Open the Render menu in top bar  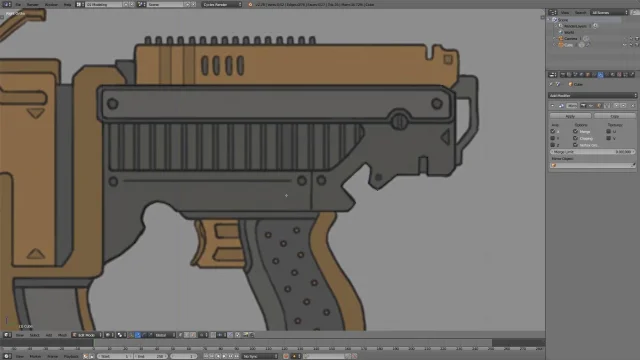click(x=32, y=4)
